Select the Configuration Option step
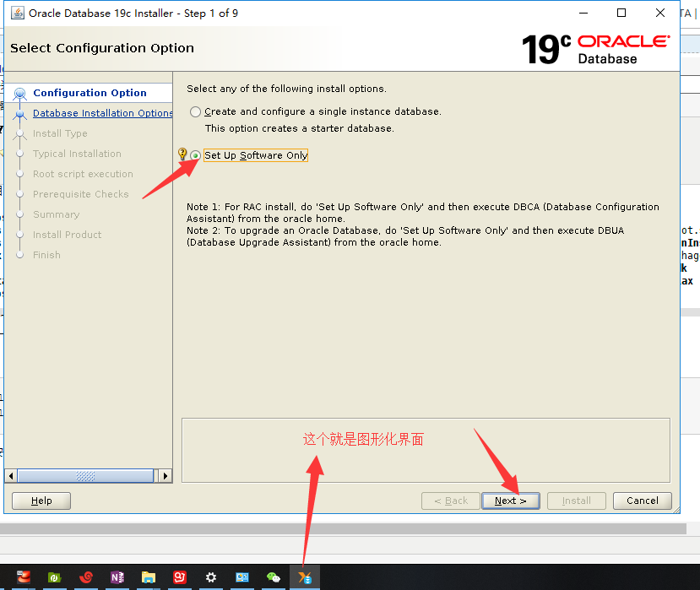The width and height of the screenshot is (700, 590). 90,93
